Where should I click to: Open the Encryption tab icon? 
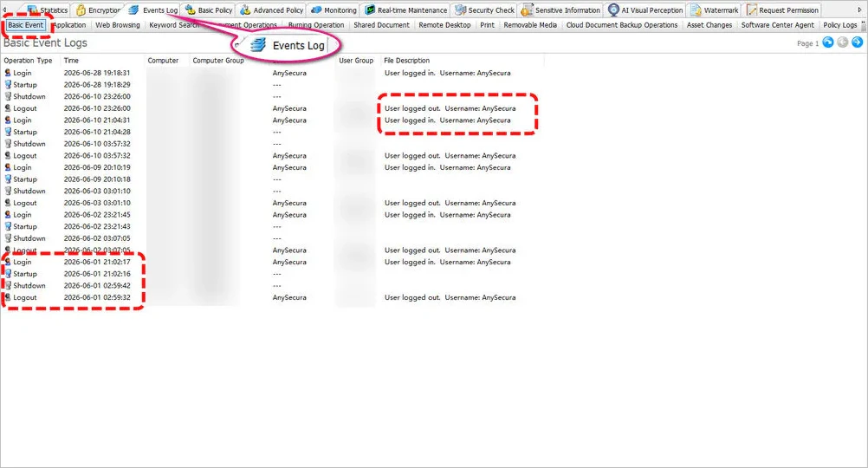point(81,10)
